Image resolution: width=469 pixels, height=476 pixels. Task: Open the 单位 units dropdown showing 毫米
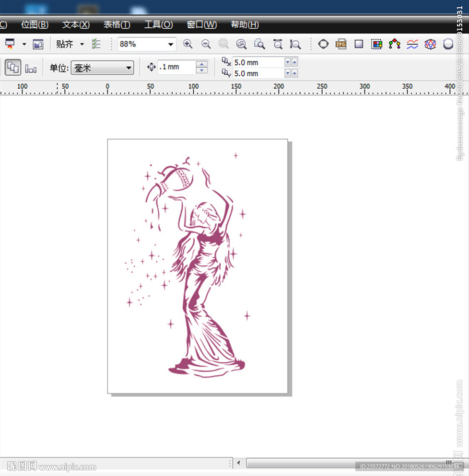[102, 68]
